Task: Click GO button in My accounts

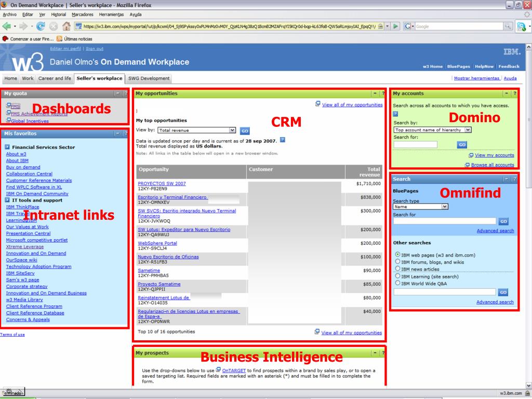Action: [462, 145]
